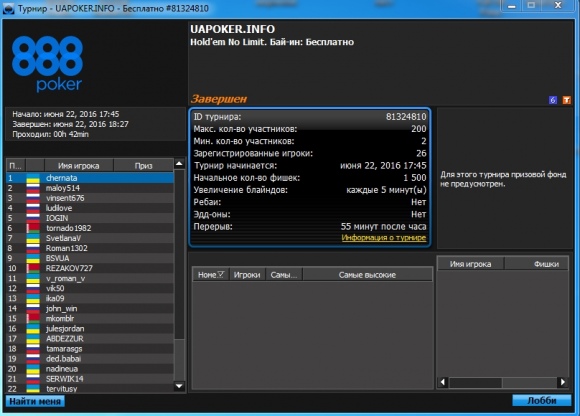
Task: Click the 888poker icon in the title bar
Action: pyautogui.click(x=9, y=9)
